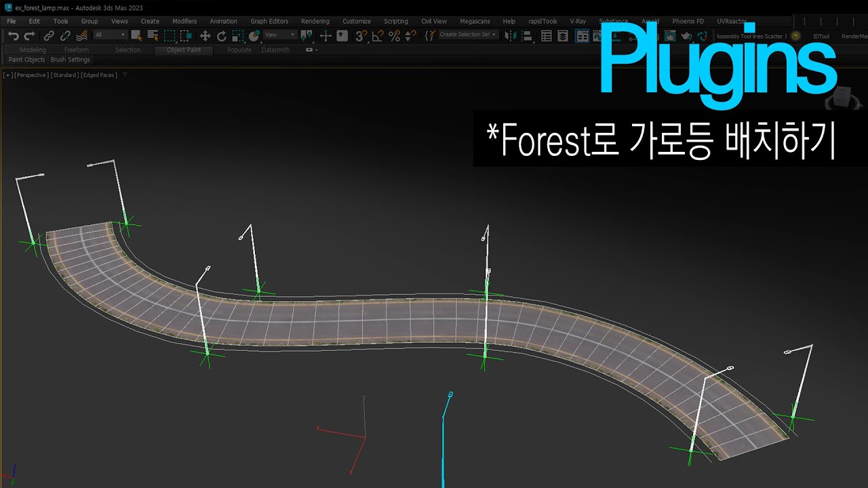
Task: Open the Graph Editors menu
Action: click(x=269, y=21)
